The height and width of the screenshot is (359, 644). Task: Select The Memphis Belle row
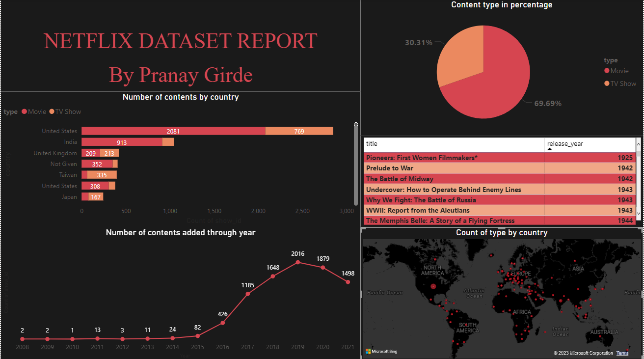pos(500,221)
